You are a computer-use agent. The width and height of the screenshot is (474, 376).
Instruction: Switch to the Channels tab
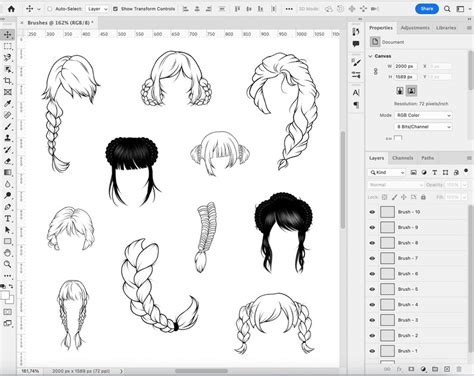point(403,158)
